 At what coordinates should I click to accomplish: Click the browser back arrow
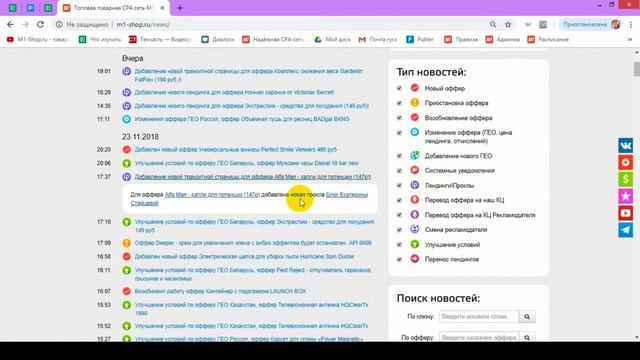(10, 24)
